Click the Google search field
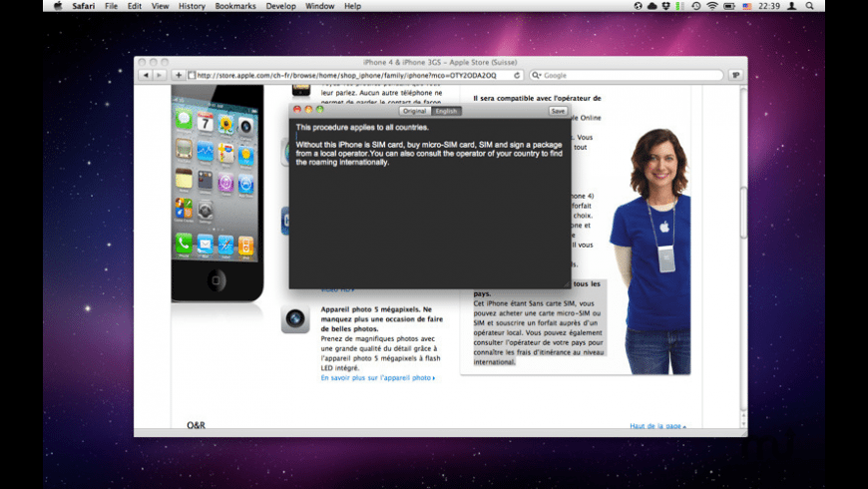This screenshot has height=489, width=868. tap(627, 75)
